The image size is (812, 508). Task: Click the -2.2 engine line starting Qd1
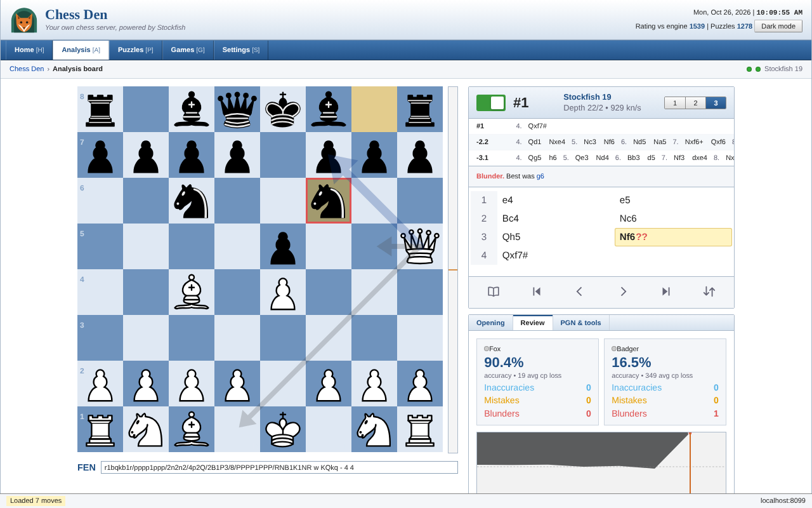click(x=601, y=142)
